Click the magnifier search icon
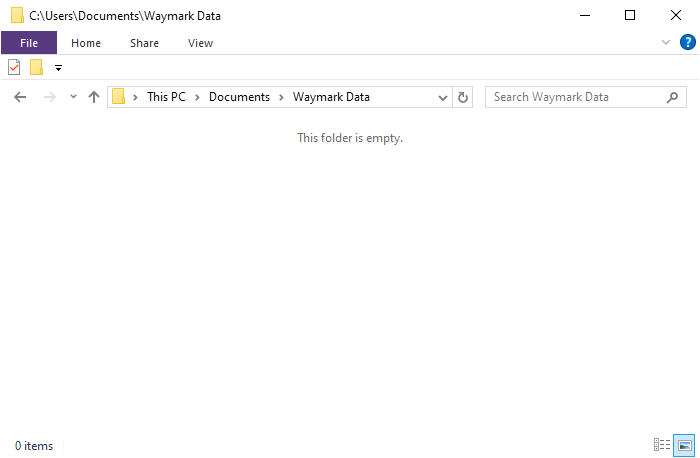Viewport: 700px width, 458px height. pos(672,97)
